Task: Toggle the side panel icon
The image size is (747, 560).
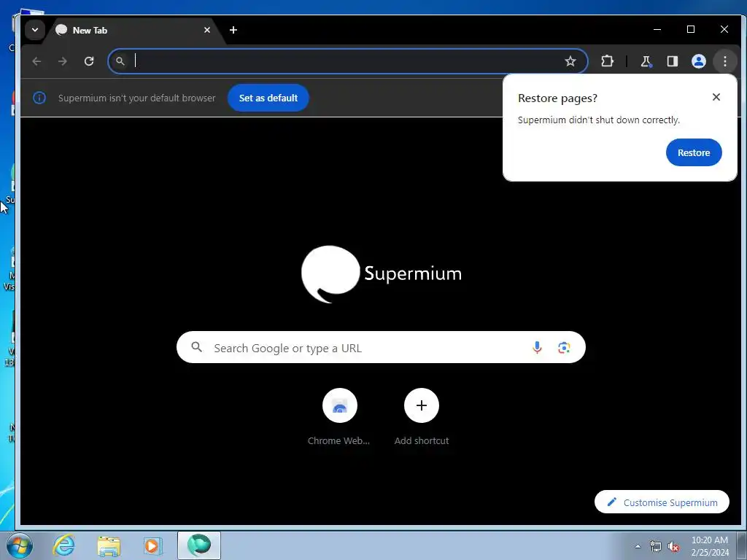Action: 672,61
